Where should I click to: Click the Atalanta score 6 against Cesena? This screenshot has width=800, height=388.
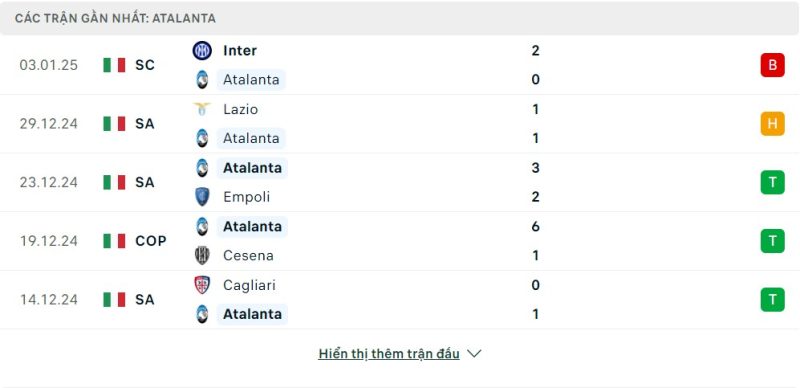pyautogui.click(x=535, y=226)
